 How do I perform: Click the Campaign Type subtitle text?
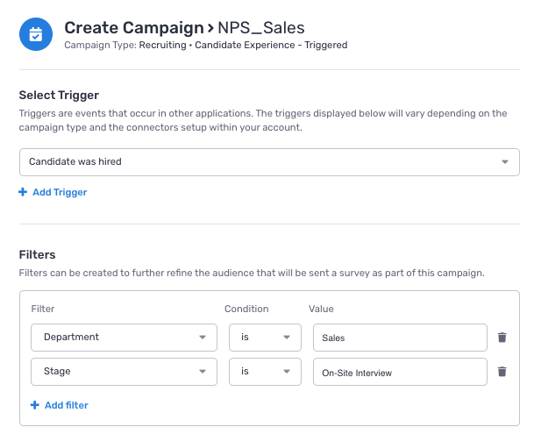point(206,45)
